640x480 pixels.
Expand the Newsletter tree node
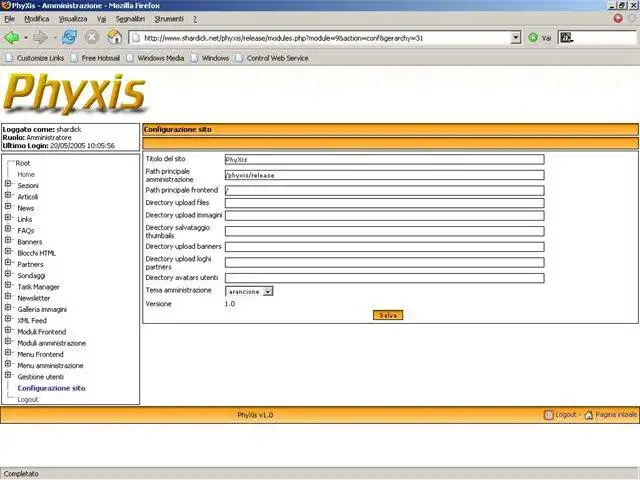(x=8, y=296)
